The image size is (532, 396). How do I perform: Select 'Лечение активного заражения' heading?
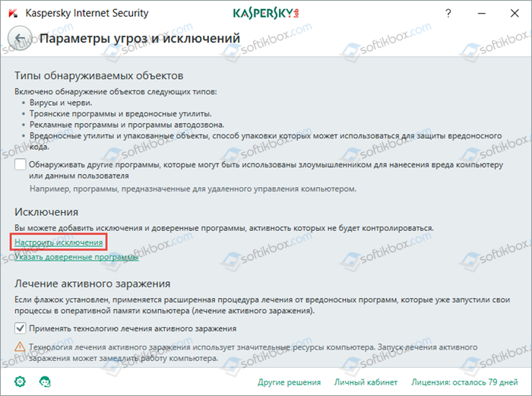click(92, 284)
